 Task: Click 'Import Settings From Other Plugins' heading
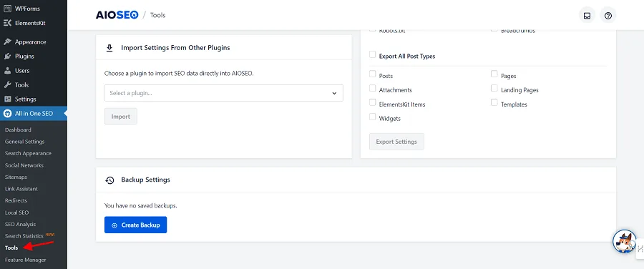pos(175,48)
